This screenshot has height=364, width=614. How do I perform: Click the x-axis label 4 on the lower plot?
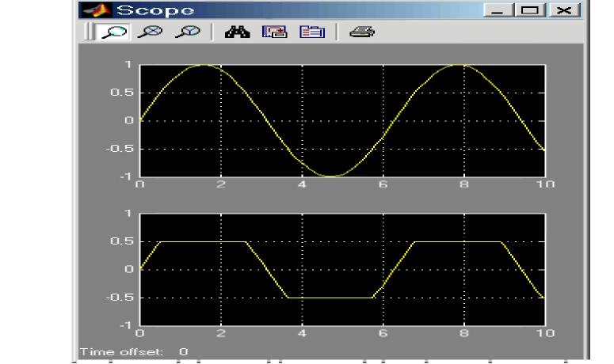(x=302, y=333)
